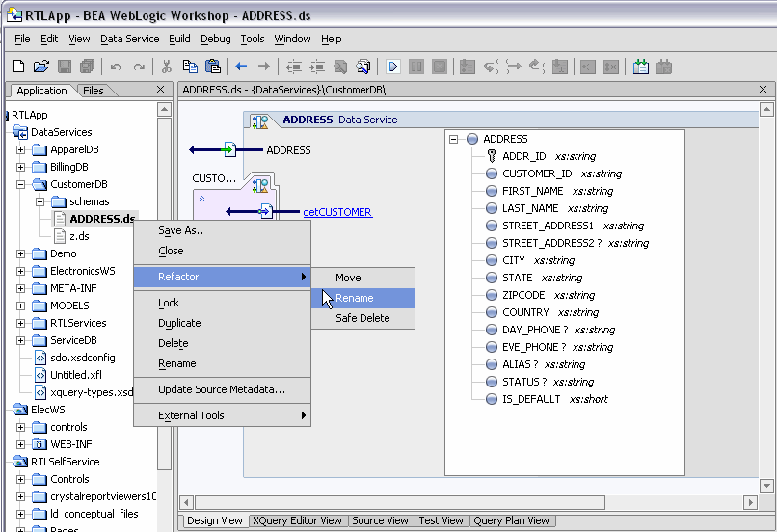Select Update Source Metadata menu entry

coord(222,389)
